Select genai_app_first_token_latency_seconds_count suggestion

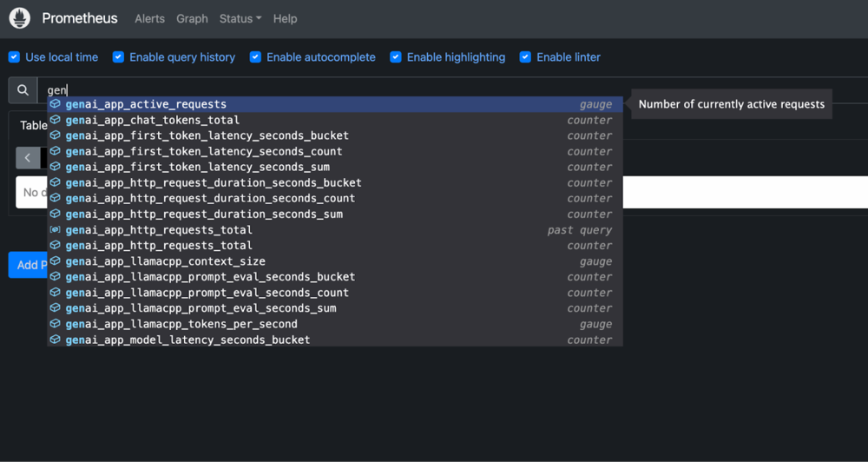coord(204,151)
